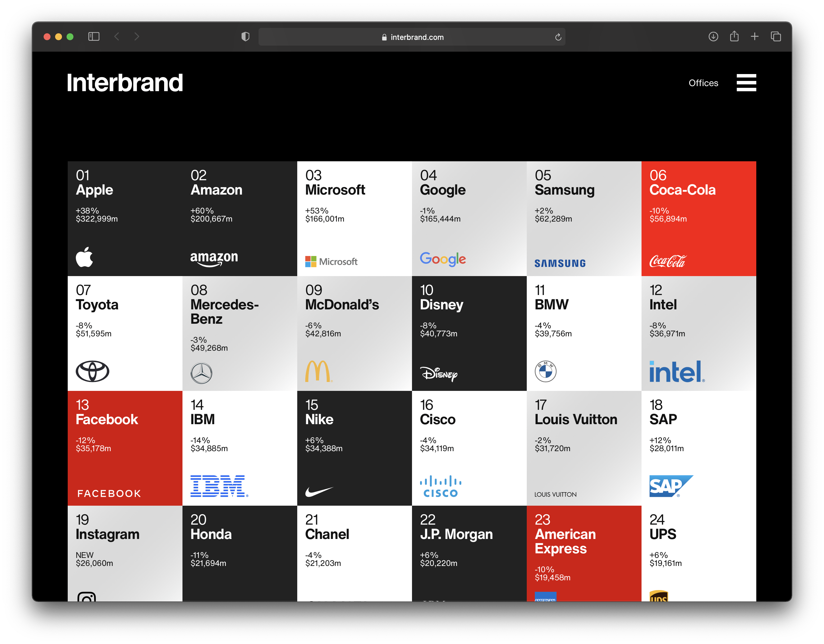Open the Amazon brand heading
824x644 pixels.
[x=216, y=190]
